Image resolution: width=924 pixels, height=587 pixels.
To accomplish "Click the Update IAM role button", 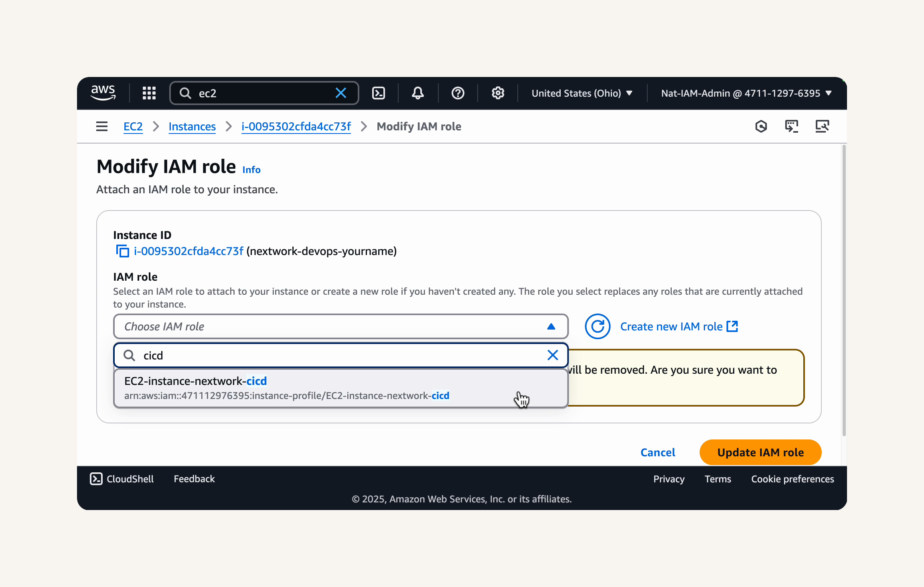I will 760,452.
